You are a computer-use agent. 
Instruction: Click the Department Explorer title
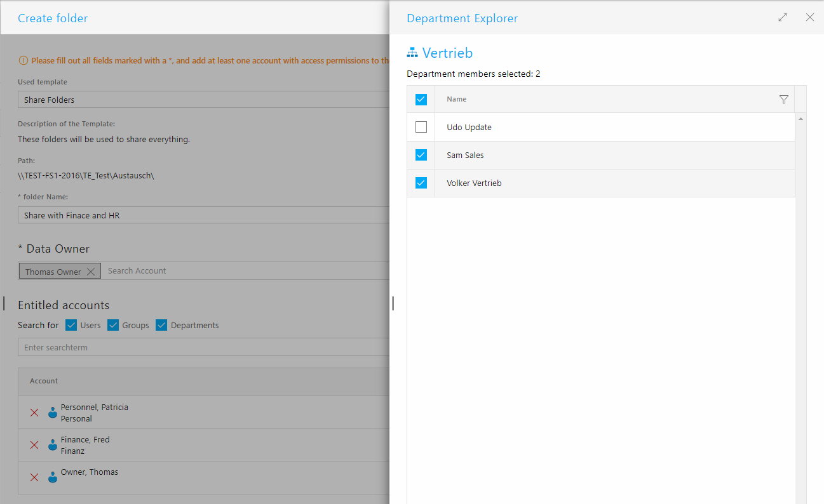[462, 18]
